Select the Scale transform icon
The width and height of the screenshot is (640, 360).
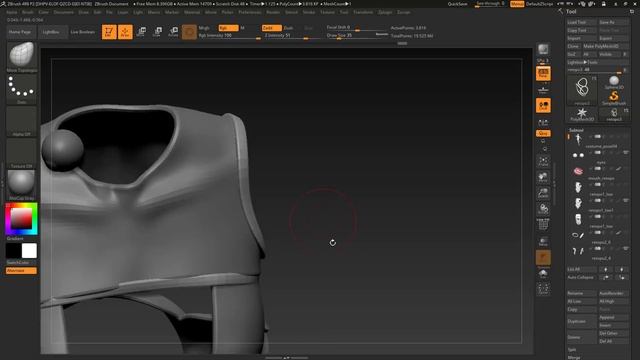pyautogui.click(x=157, y=32)
